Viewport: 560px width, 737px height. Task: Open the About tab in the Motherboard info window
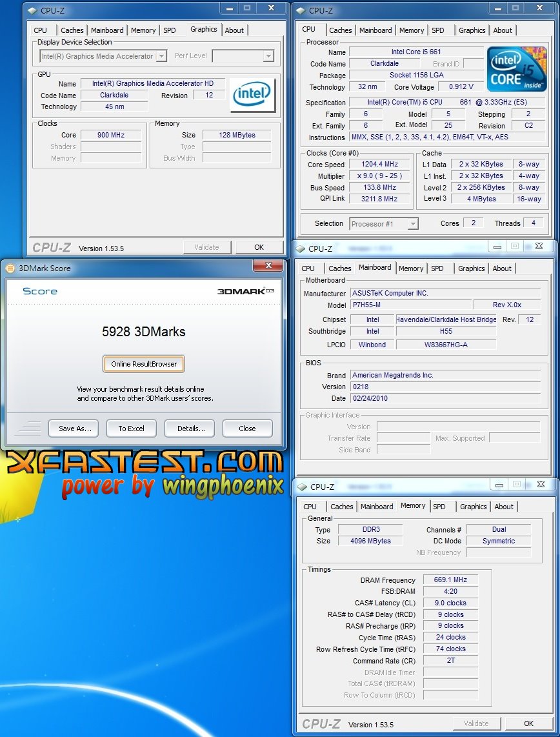click(x=502, y=268)
